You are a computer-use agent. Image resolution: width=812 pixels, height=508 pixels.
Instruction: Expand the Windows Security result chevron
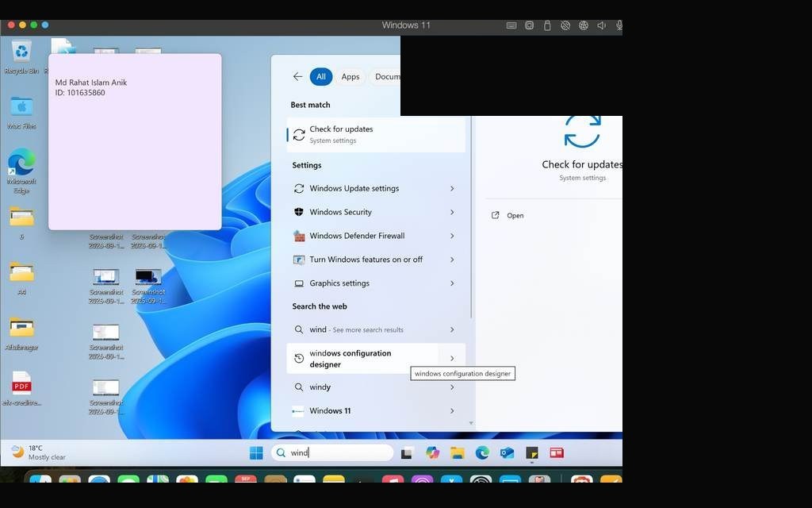(452, 212)
